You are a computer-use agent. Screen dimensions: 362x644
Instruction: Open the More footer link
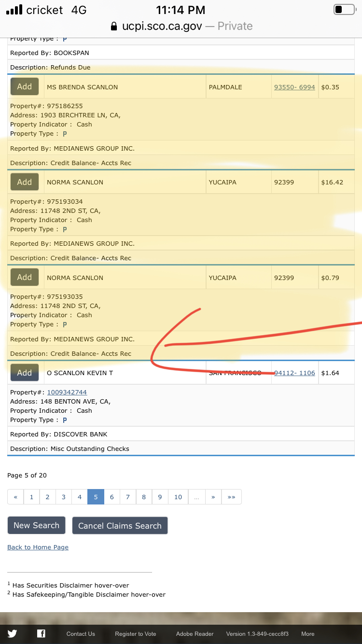[307, 634]
